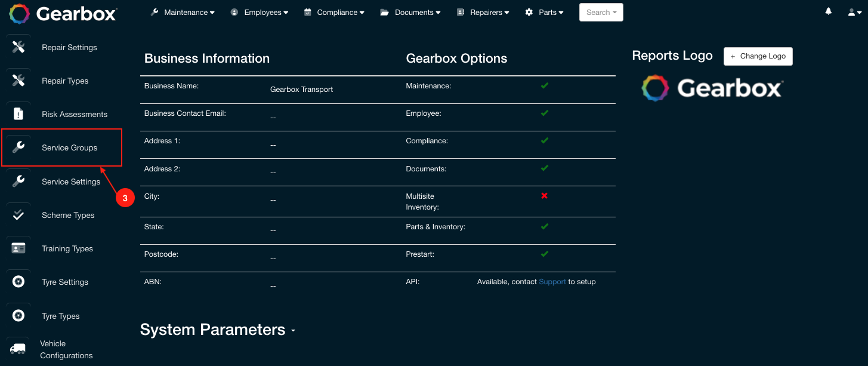Click the Reports Logo heading
Image resolution: width=868 pixels, height=366 pixels.
click(x=672, y=56)
